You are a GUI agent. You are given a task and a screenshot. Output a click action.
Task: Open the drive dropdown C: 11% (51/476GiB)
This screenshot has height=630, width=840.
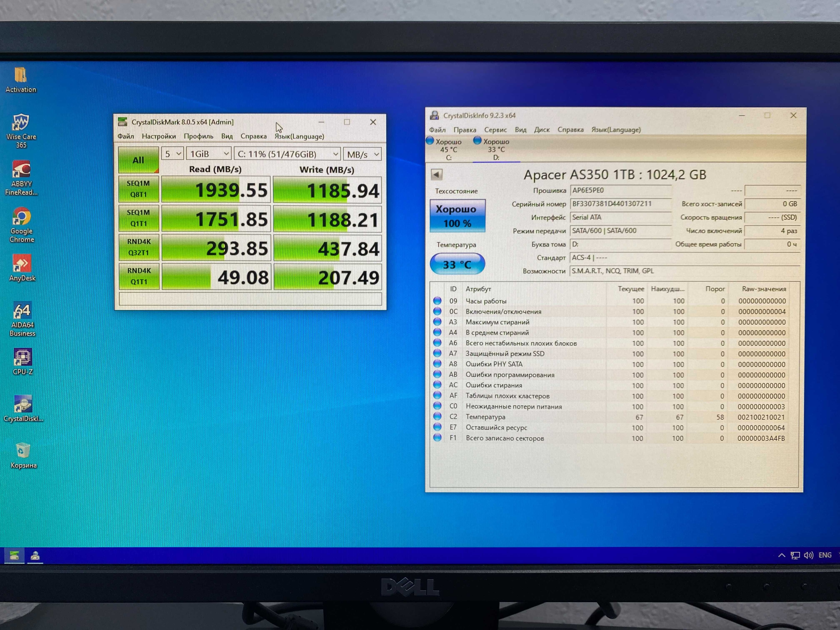pos(287,154)
